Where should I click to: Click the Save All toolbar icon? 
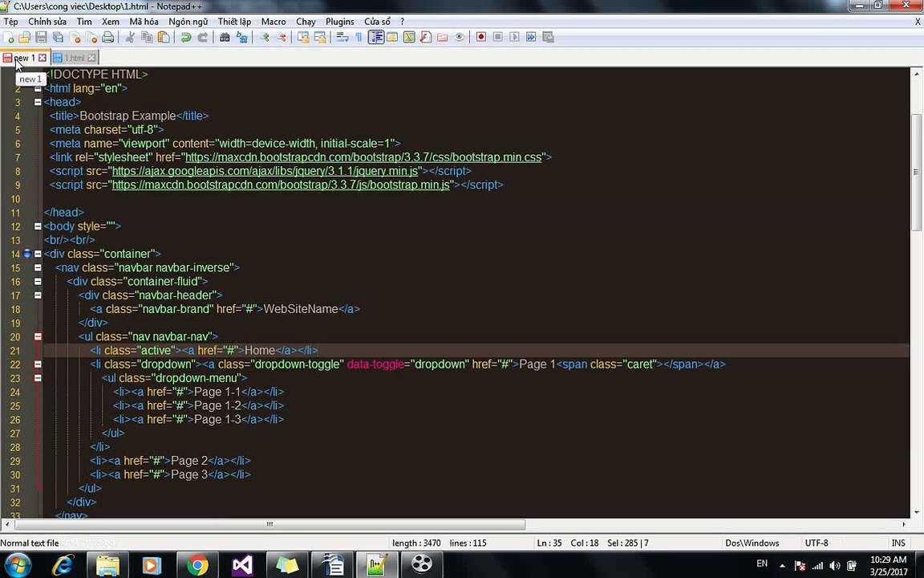58,37
